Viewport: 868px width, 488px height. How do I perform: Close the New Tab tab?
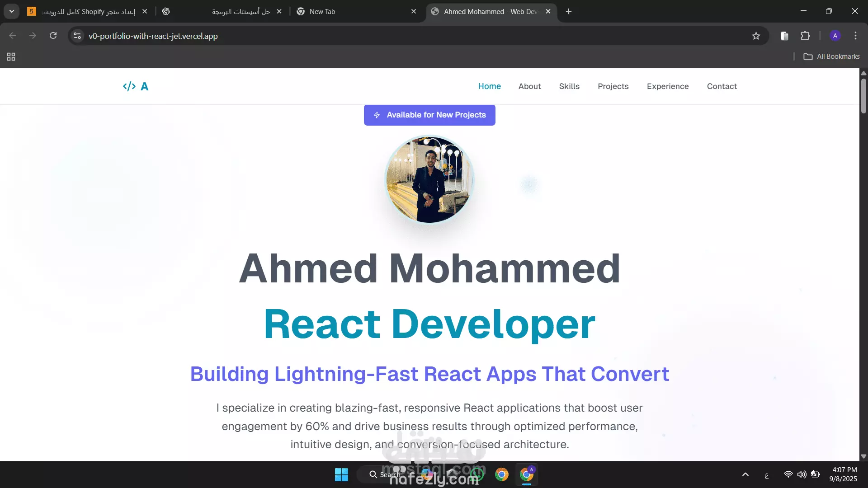pos(414,11)
